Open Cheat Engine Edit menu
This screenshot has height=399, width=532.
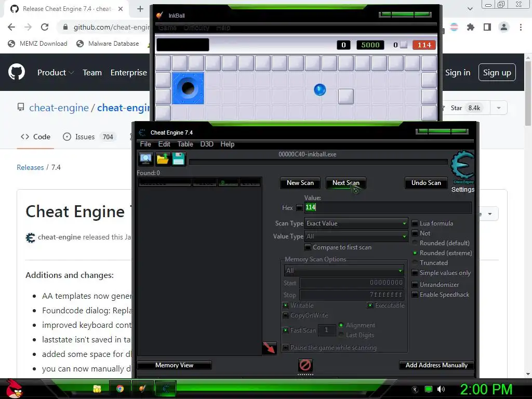(x=164, y=144)
